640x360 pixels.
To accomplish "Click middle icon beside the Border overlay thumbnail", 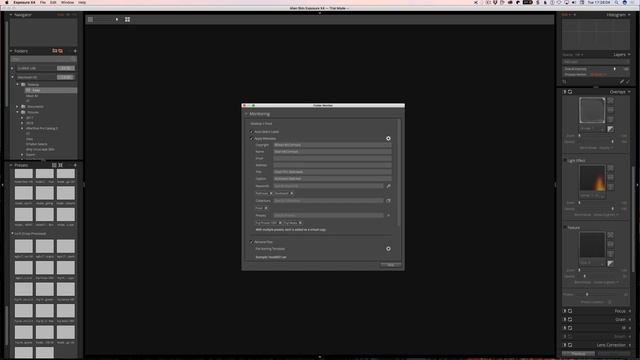I will click(x=610, y=110).
